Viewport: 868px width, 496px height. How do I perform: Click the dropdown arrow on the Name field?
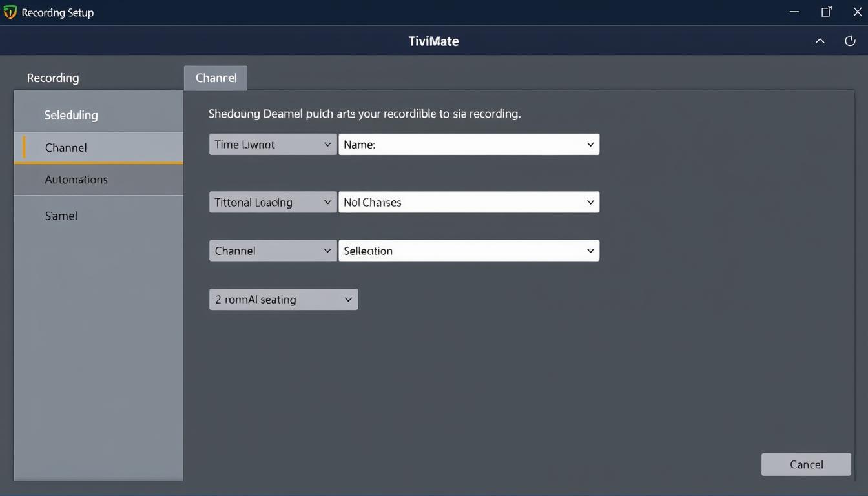point(589,144)
